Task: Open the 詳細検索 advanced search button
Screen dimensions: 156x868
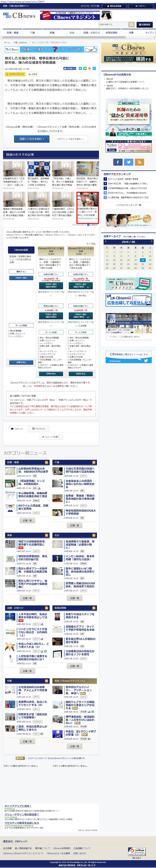Action: tap(145, 25)
